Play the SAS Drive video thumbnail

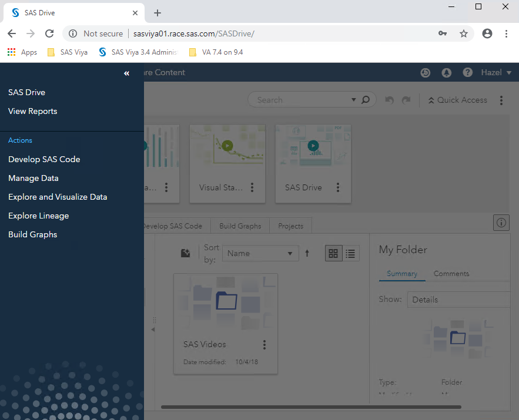pos(313,146)
